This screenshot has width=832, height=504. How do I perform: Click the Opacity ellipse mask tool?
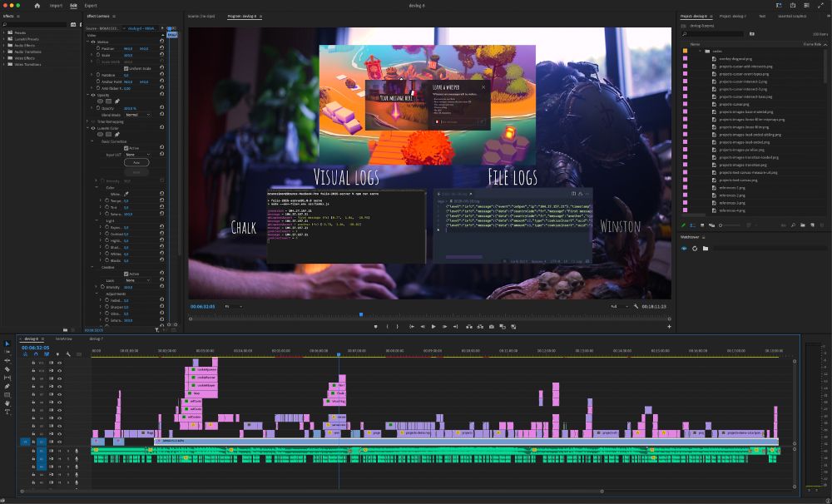(101, 101)
